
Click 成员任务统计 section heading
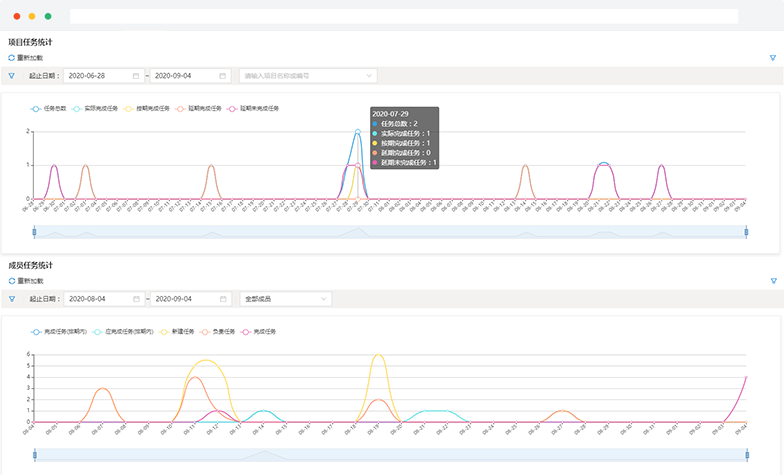tap(30, 265)
